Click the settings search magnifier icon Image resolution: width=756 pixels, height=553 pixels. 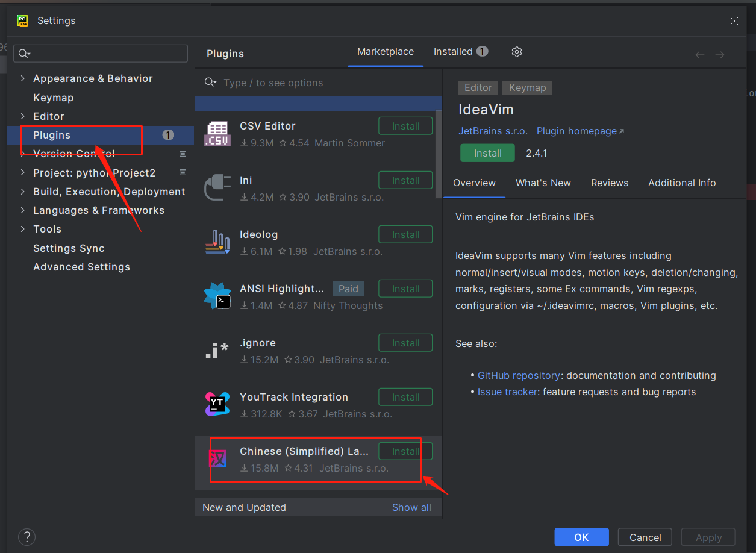24,54
